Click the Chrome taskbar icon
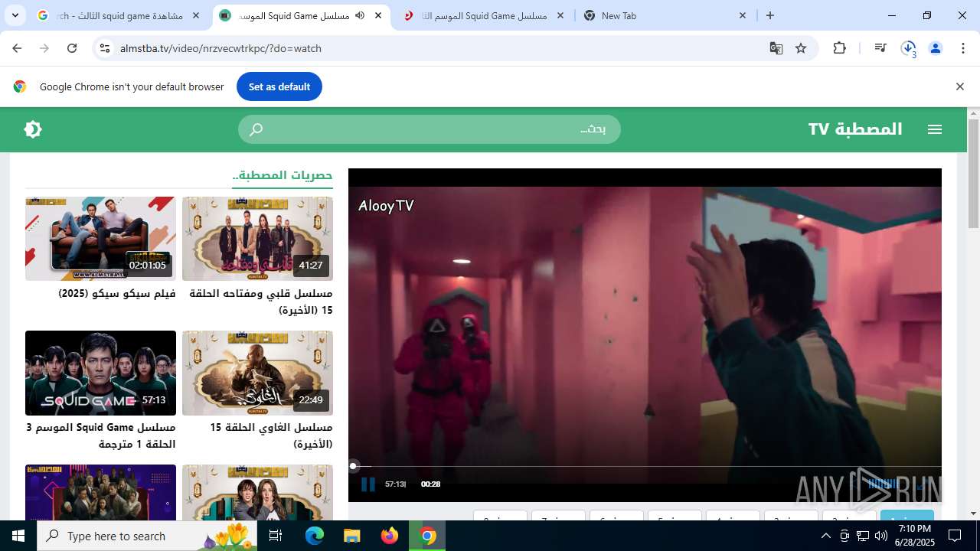This screenshot has height=551, width=980. point(427,536)
